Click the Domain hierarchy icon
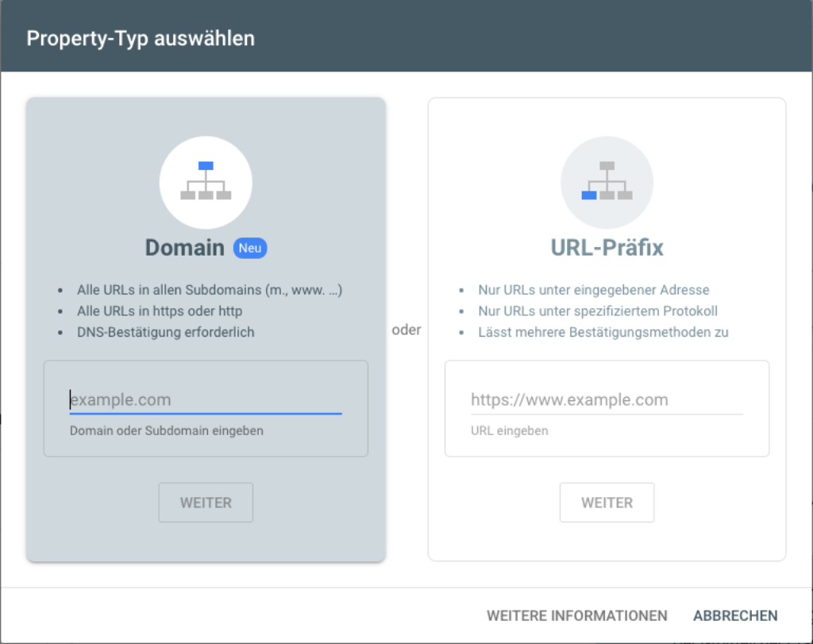The height and width of the screenshot is (644, 813). [206, 183]
